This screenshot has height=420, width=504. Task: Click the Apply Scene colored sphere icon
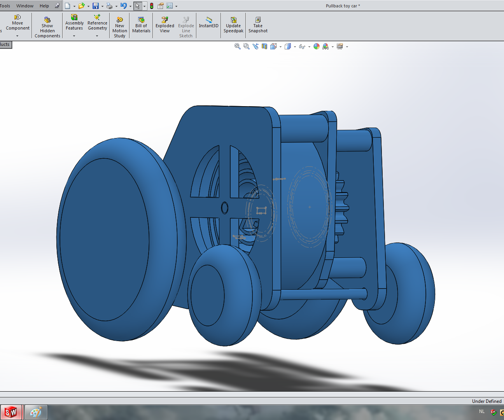pos(316,46)
